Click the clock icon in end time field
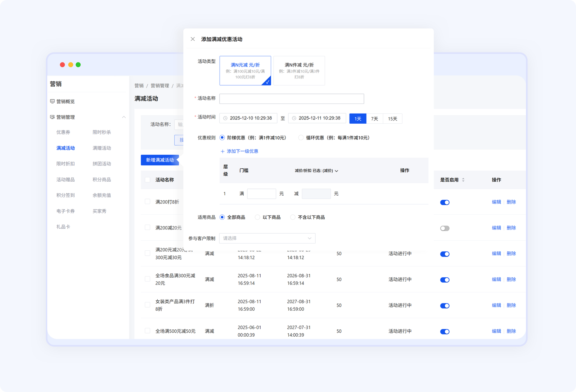 (294, 118)
